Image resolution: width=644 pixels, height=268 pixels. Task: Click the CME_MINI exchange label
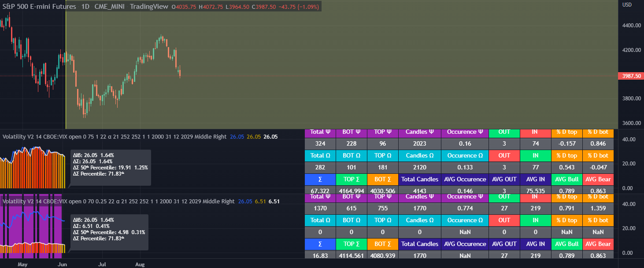(x=109, y=7)
